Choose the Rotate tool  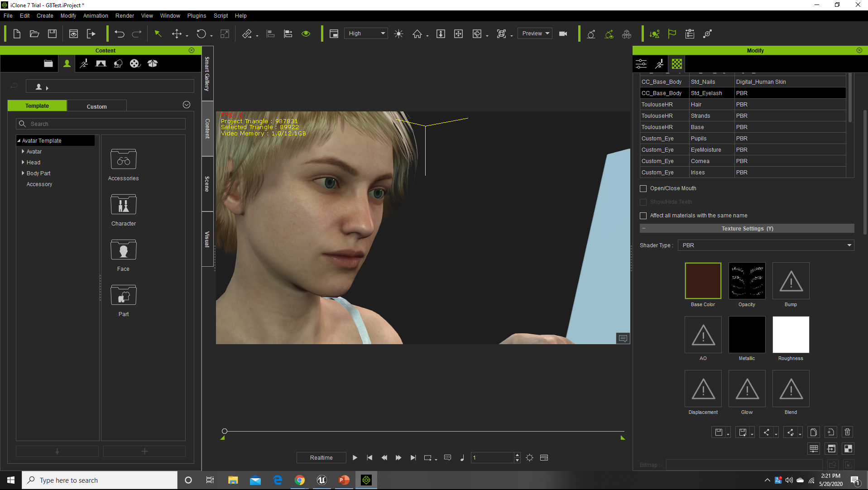(x=201, y=34)
